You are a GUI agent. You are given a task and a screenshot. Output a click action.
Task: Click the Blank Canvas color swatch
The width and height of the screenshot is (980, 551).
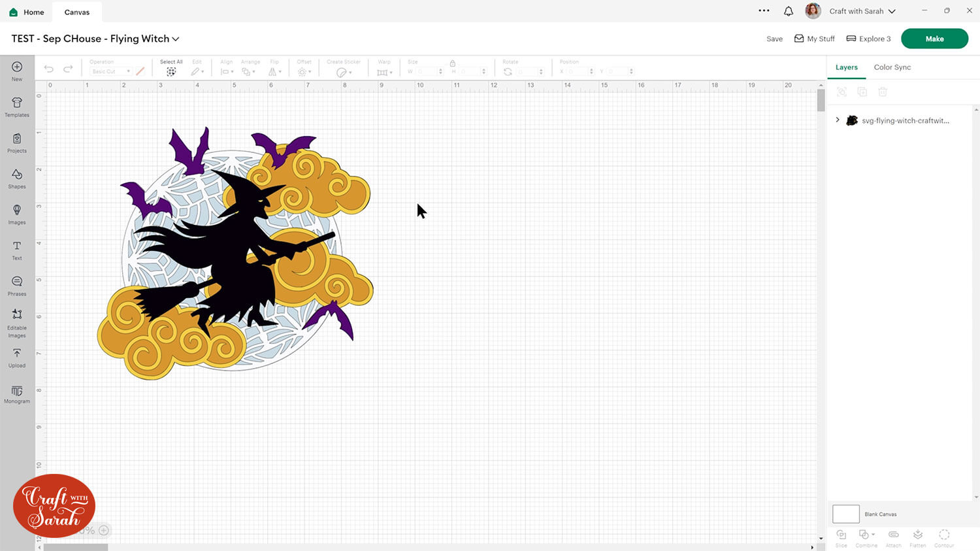pyautogui.click(x=846, y=514)
